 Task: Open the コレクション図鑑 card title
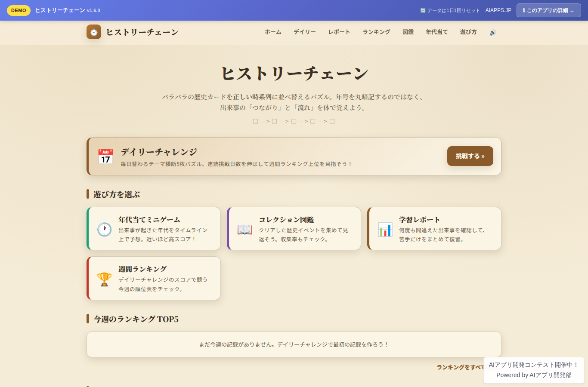click(x=286, y=220)
